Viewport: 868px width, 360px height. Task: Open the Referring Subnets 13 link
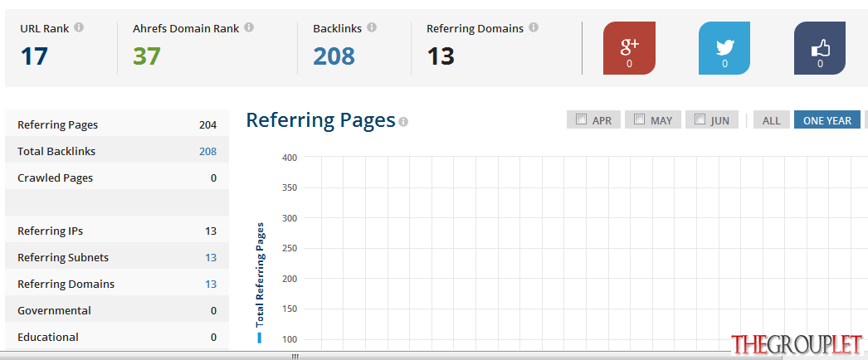[x=211, y=258]
